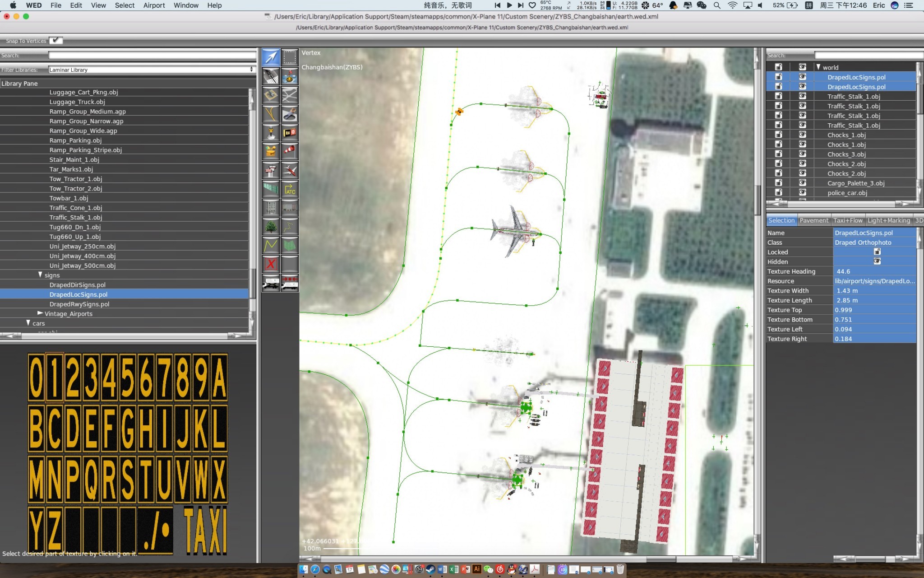Image resolution: width=924 pixels, height=578 pixels.
Task: Open the Airport menu
Action: (154, 5)
